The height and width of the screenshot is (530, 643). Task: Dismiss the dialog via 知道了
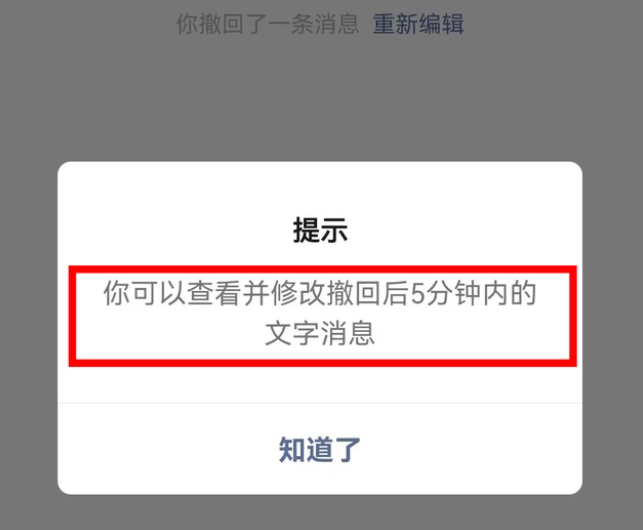320,450
